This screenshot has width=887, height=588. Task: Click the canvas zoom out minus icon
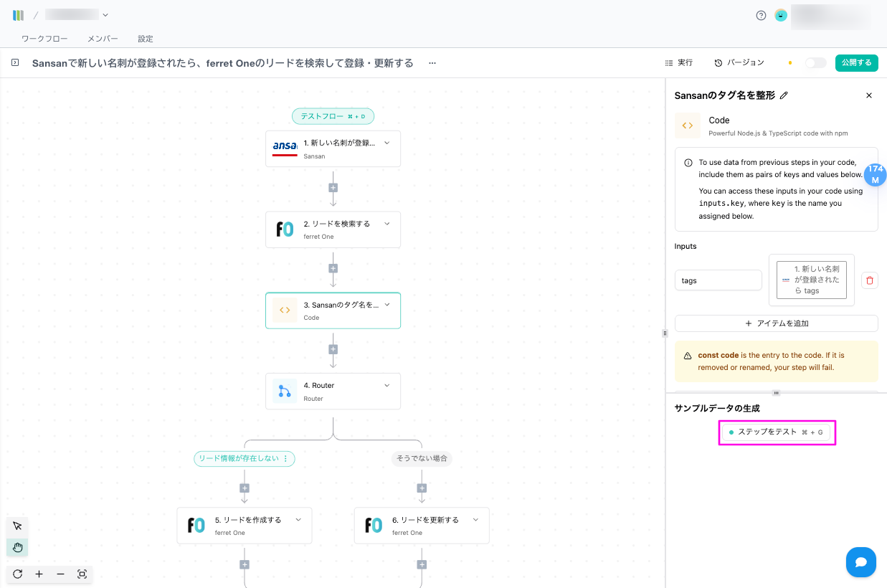click(x=60, y=574)
